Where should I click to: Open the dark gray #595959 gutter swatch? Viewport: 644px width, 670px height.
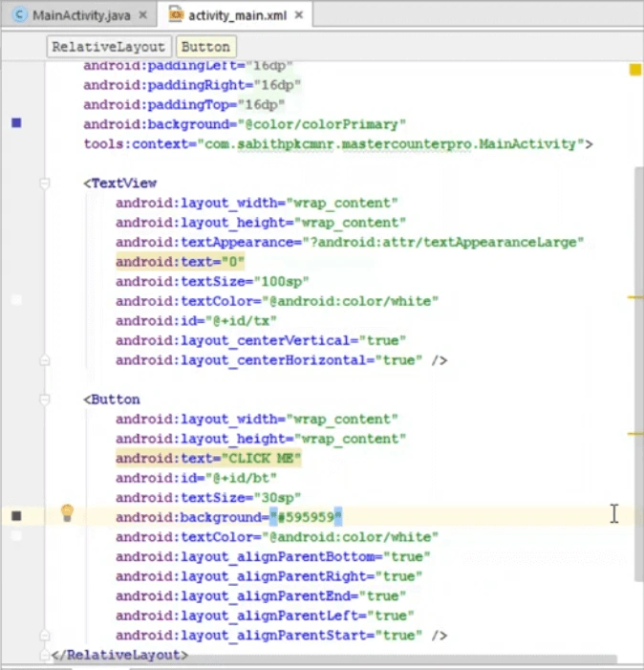point(16,516)
